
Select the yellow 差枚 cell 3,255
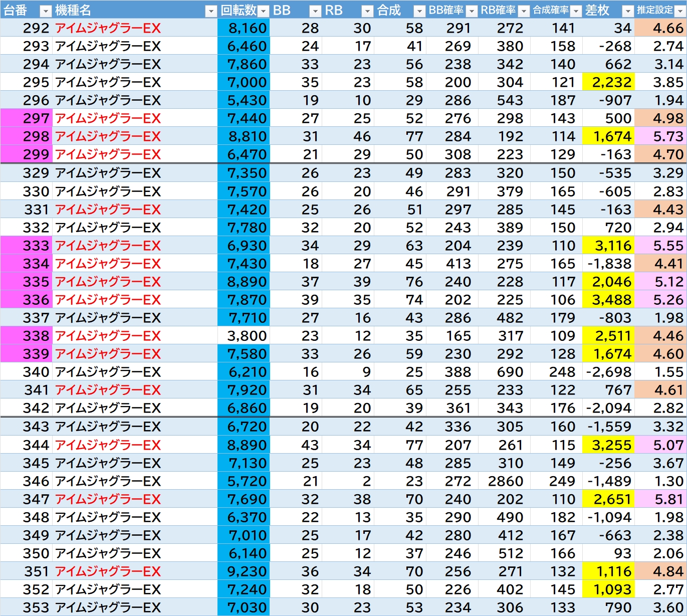608,445
